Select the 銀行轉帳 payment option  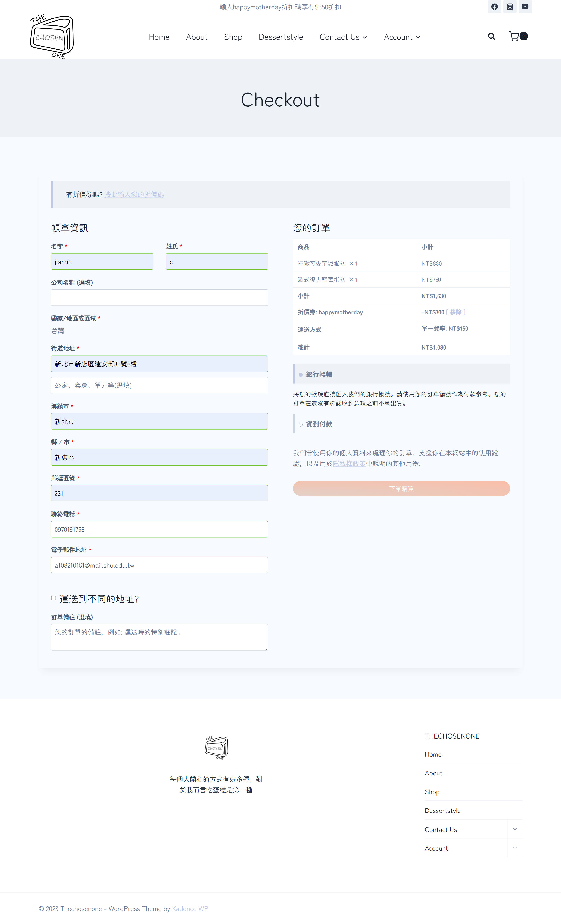pos(301,375)
